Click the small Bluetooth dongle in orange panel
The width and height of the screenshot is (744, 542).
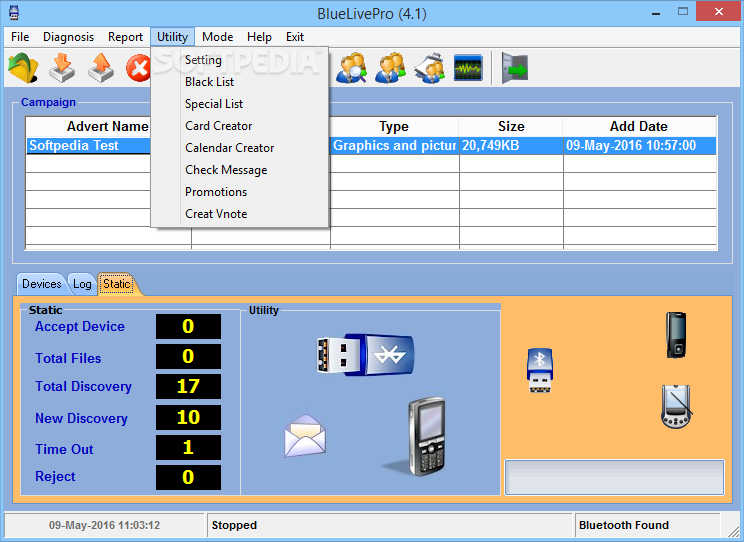pos(539,371)
